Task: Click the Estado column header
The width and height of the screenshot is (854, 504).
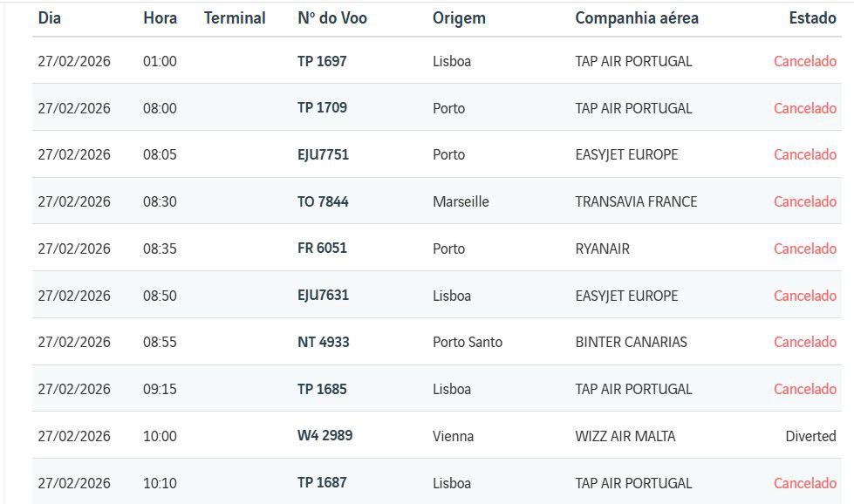Action: pyautogui.click(x=812, y=18)
